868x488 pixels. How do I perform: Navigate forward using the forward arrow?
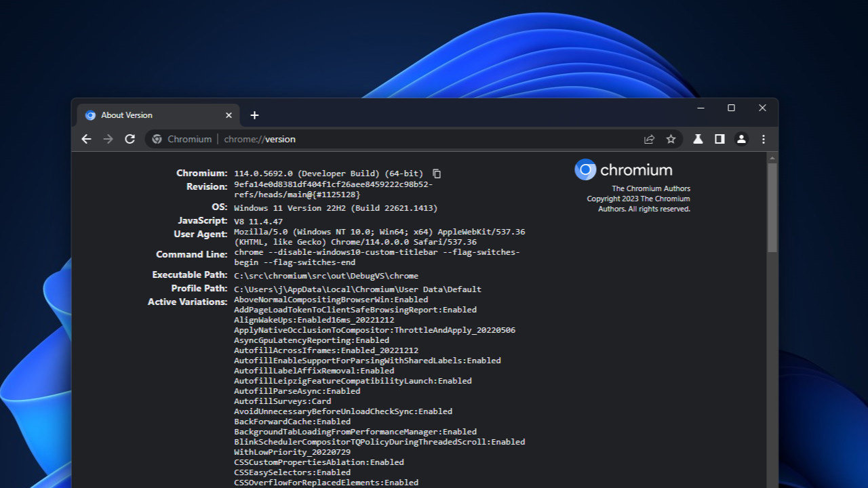click(x=108, y=139)
